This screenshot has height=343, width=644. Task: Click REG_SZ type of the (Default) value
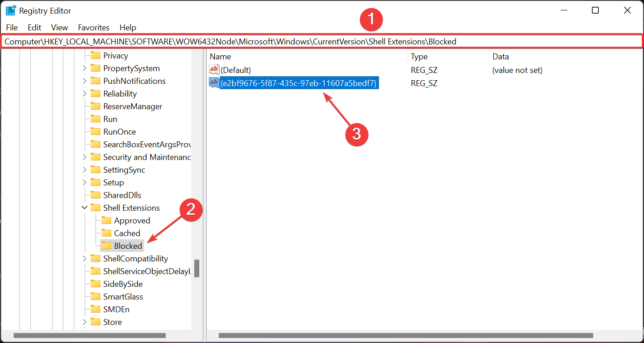[x=424, y=70]
